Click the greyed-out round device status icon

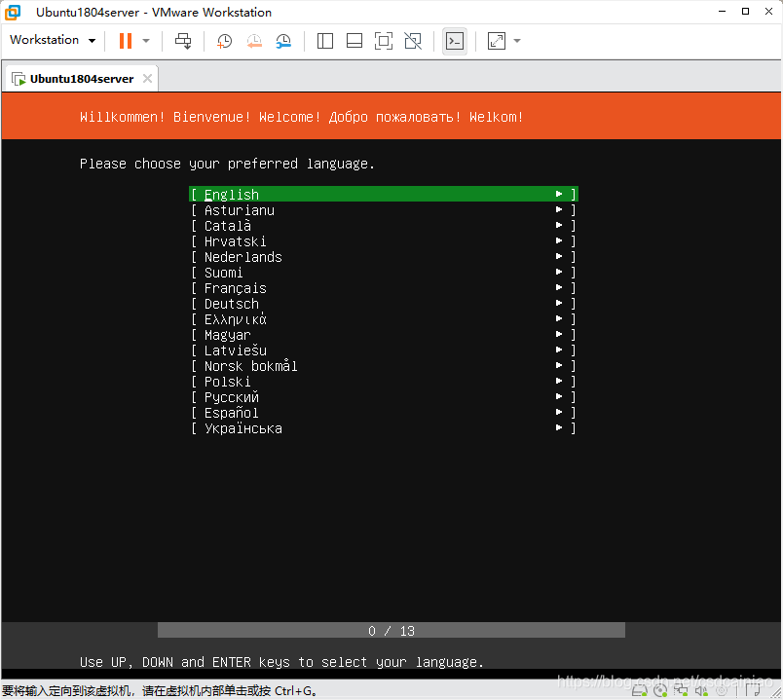tap(722, 691)
